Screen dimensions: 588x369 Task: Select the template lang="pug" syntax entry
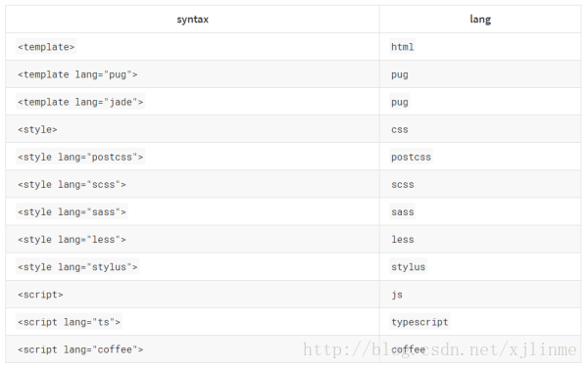pyautogui.click(x=77, y=74)
